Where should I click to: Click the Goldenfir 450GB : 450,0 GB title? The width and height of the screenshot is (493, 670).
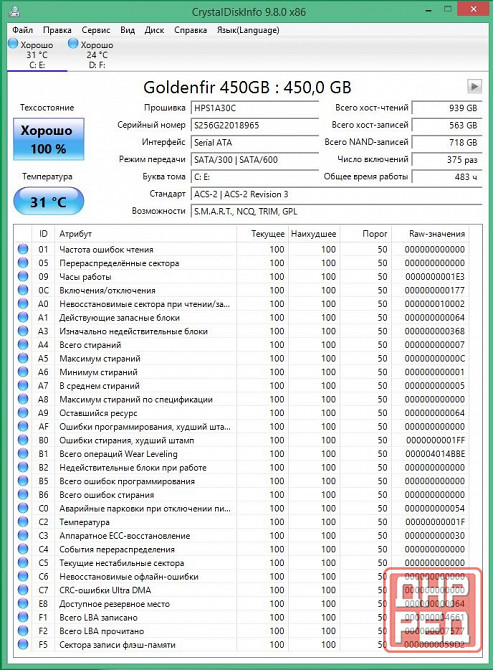[247, 87]
